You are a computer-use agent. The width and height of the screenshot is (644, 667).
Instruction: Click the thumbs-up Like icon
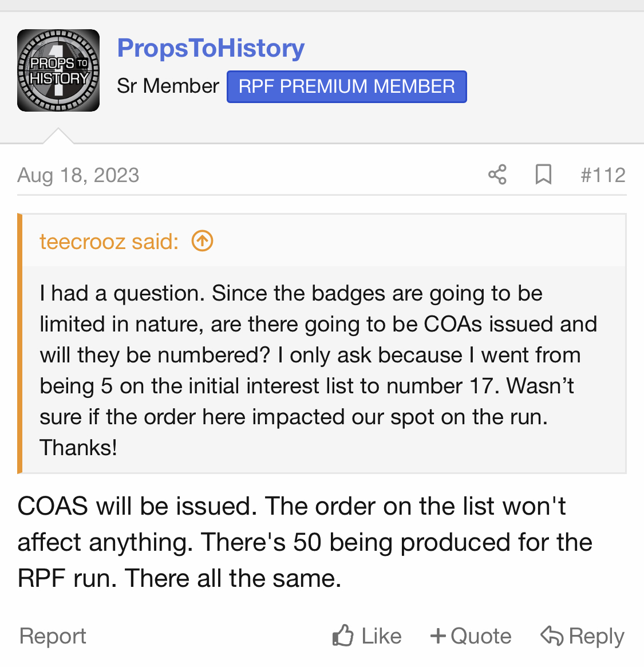pos(343,636)
